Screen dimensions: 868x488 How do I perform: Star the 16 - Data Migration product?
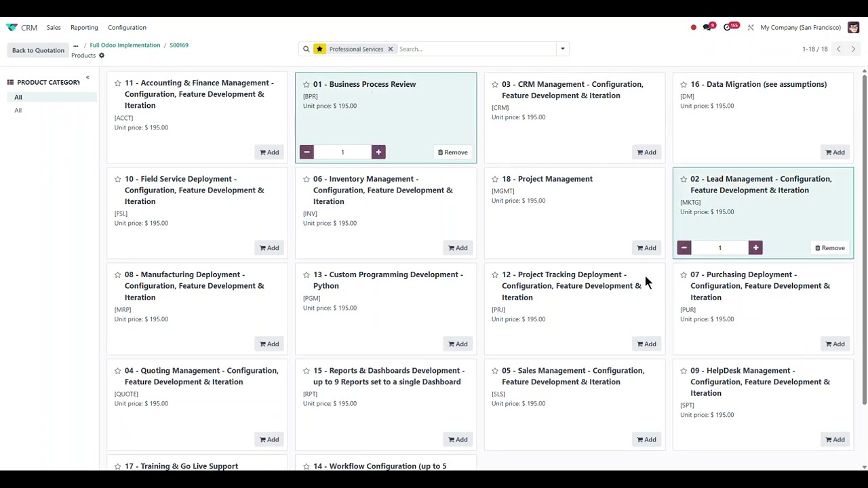pos(684,84)
